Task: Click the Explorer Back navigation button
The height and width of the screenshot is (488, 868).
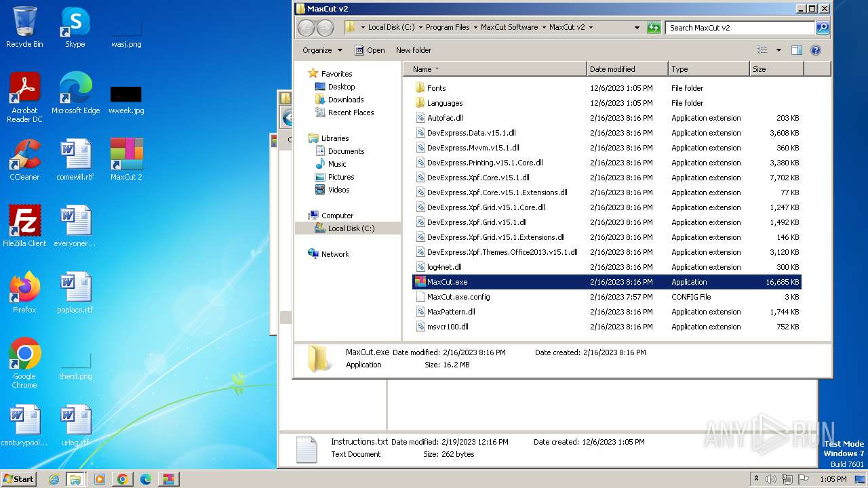Action: (x=307, y=28)
